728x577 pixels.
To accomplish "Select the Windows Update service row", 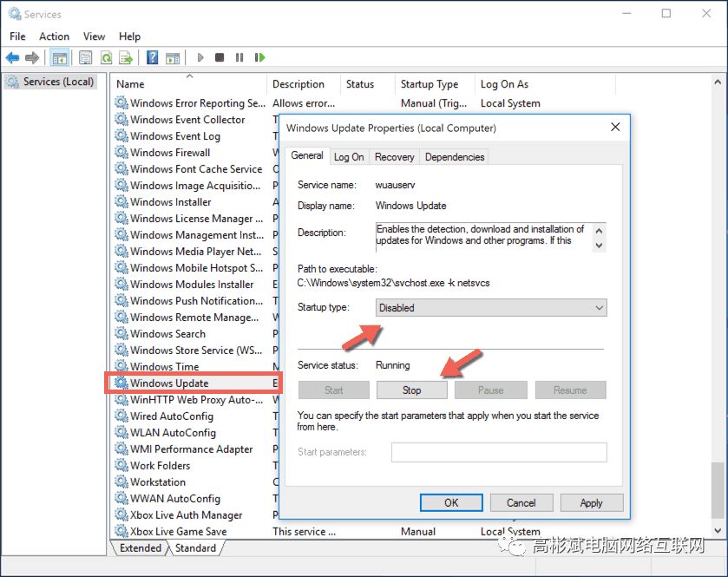I will pos(193,383).
